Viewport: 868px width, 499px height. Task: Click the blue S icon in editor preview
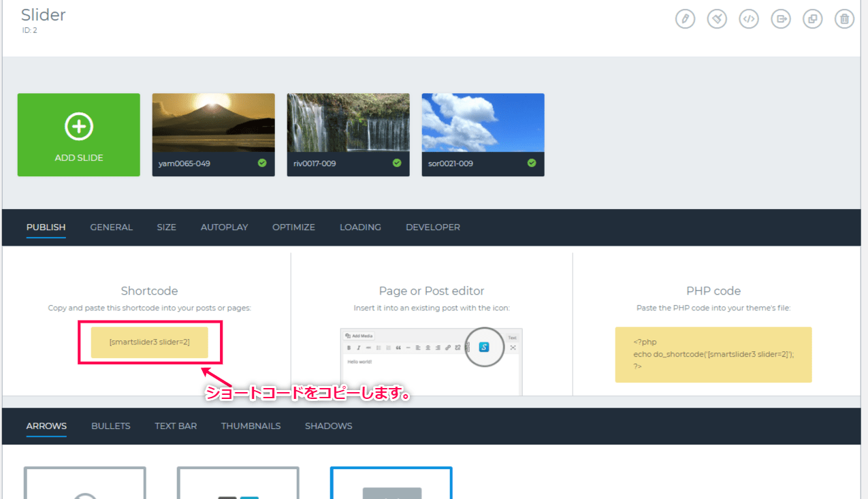(484, 347)
